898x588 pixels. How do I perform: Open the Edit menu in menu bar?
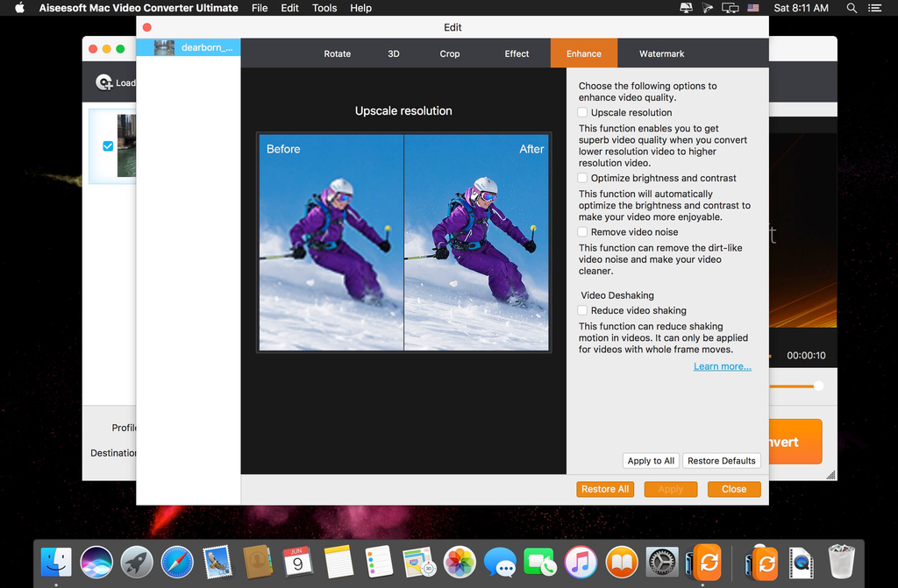(x=289, y=8)
